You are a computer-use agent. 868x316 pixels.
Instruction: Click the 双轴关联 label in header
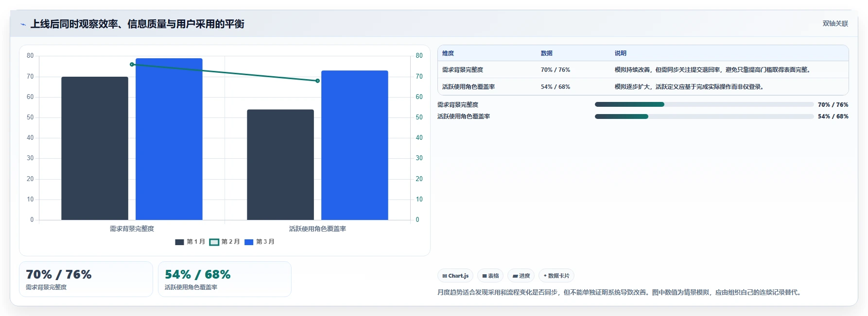pyautogui.click(x=835, y=24)
